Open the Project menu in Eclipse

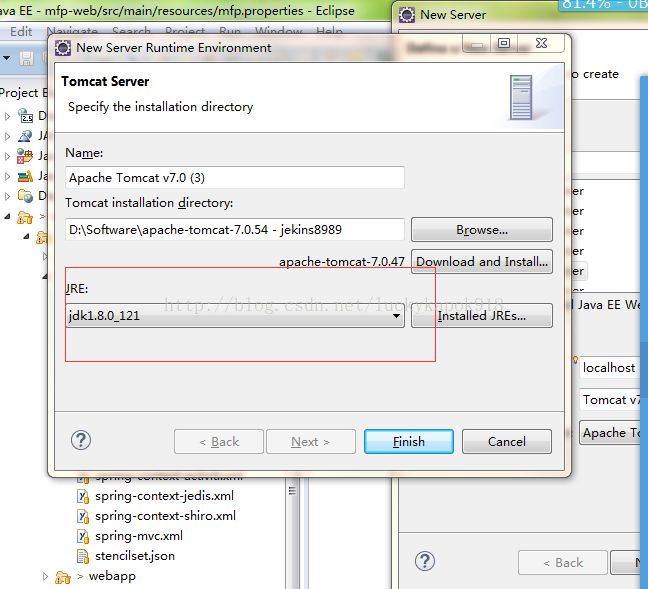pyautogui.click(x=185, y=31)
